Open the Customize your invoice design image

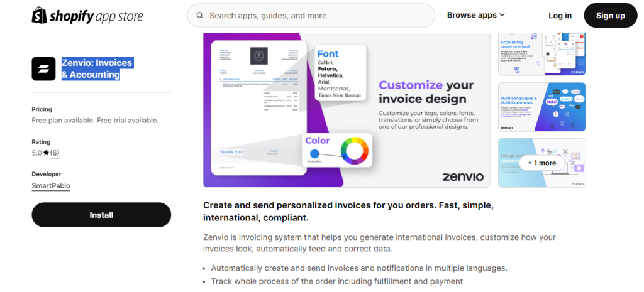tap(347, 110)
